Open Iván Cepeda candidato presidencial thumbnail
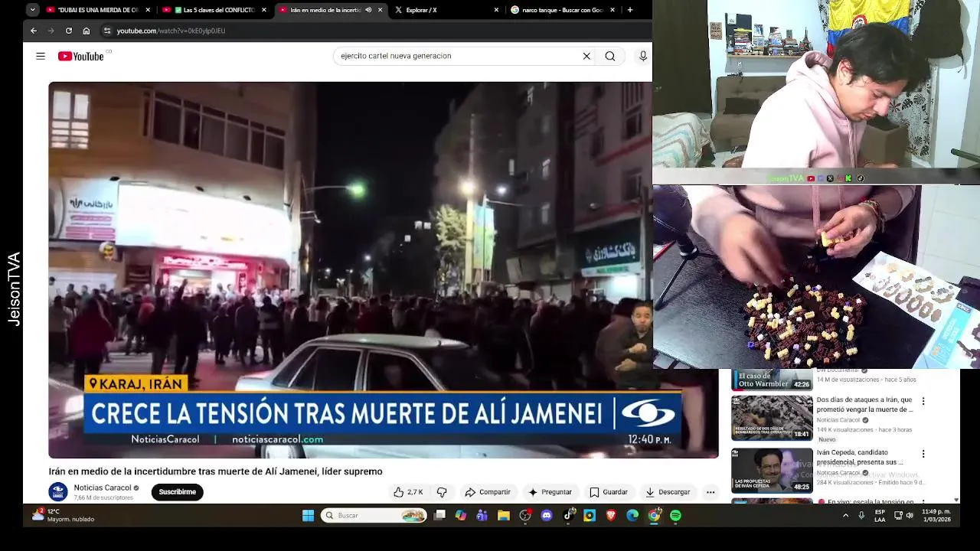This screenshot has height=551, width=980. tap(772, 470)
